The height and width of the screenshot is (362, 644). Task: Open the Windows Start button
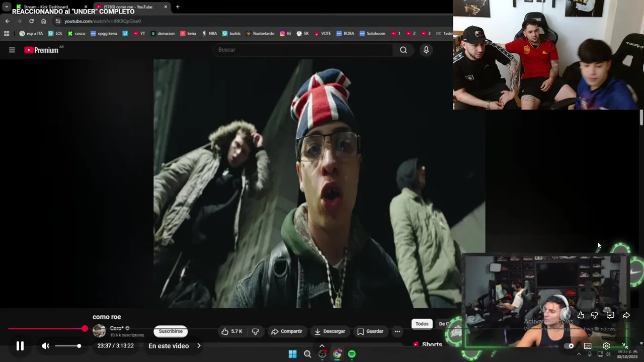[x=292, y=354]
